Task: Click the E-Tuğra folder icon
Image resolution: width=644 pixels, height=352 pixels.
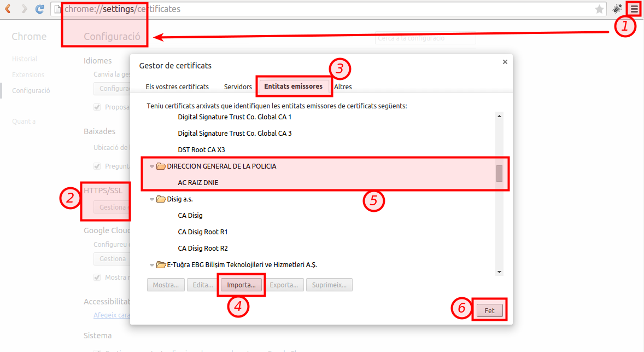Action: [161, 265]
